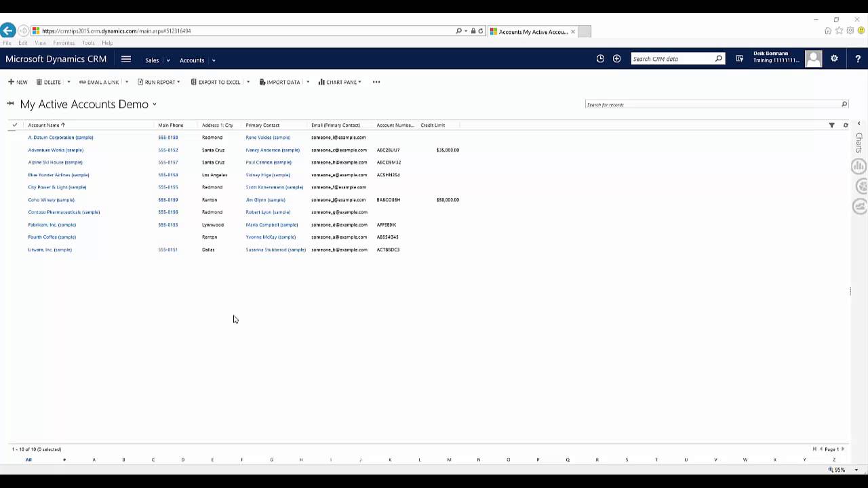The height and width of the screenshot is (488, 868).
Task: Expand Accounts dropdown arrow
Action: click(x=214, y=60)
